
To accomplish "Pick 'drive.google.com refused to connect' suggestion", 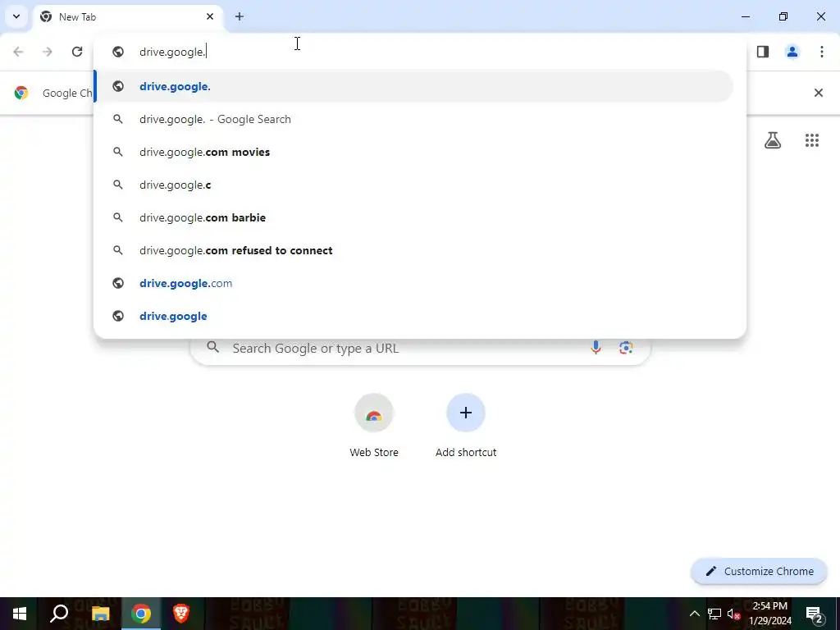I will pos(413,250).
